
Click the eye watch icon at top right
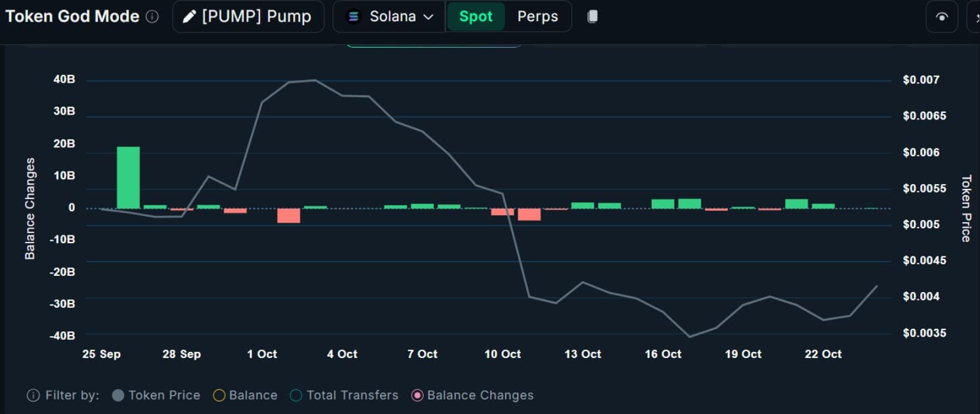click(x=941, y=17)
